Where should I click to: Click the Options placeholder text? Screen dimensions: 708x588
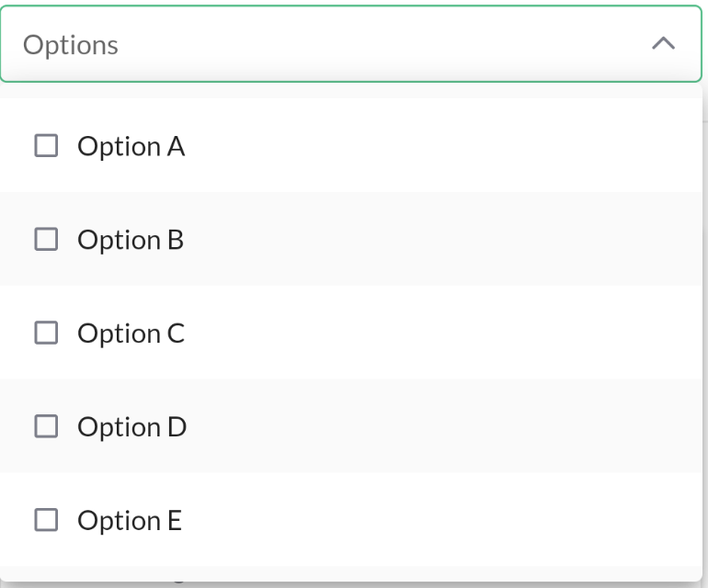[x=71, y=45]
